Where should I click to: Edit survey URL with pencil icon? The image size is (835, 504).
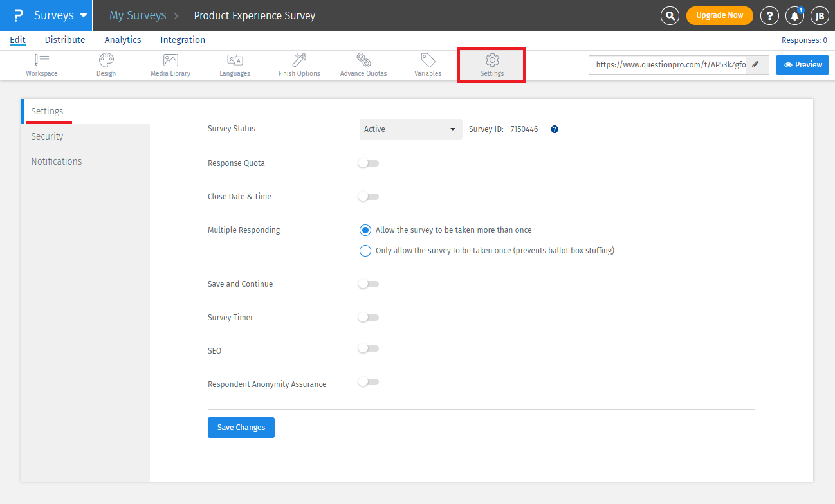(755, 64)
